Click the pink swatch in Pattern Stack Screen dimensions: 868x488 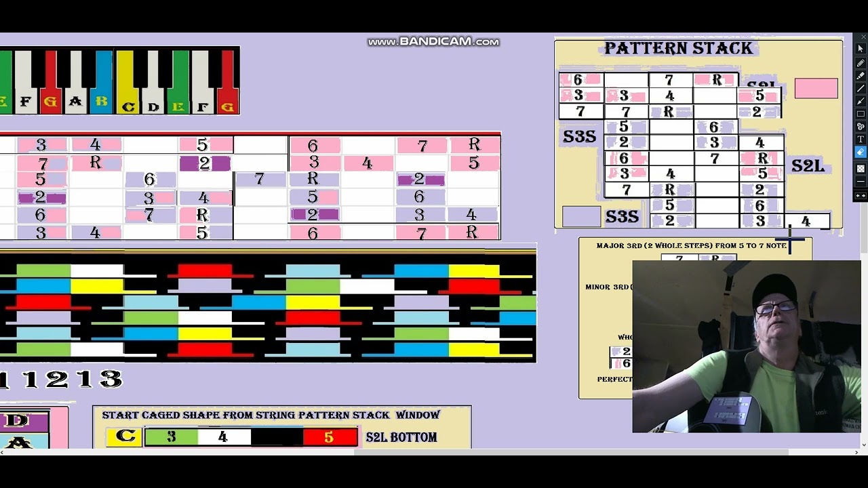pos(816,88)
